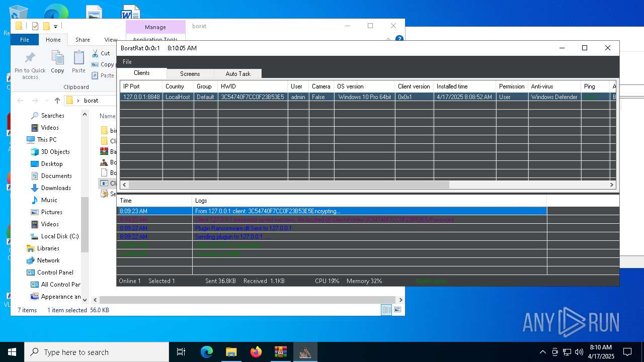Go up one folder level in Explorer
This screenshot has width=644, height=362.
point(57,101)
